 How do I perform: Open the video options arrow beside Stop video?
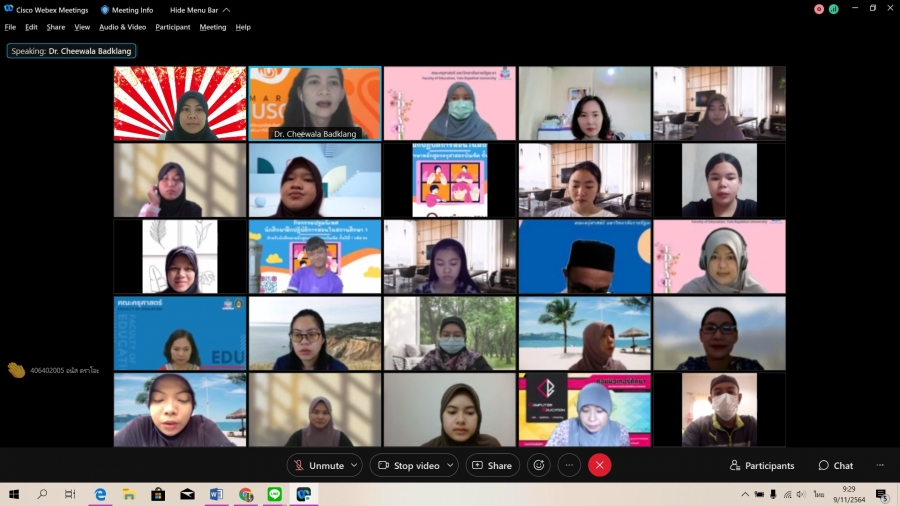coord(451,465)
